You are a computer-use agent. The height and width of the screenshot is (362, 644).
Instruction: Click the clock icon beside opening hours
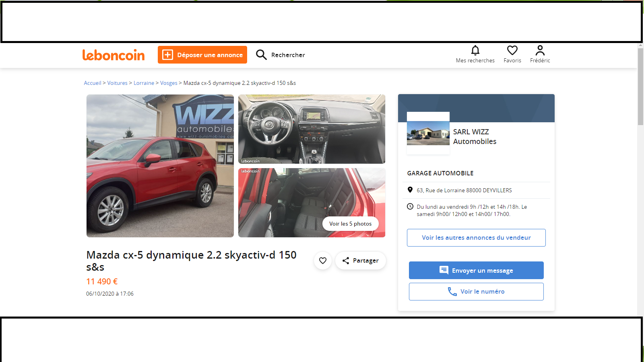click(x=410, y=206)
